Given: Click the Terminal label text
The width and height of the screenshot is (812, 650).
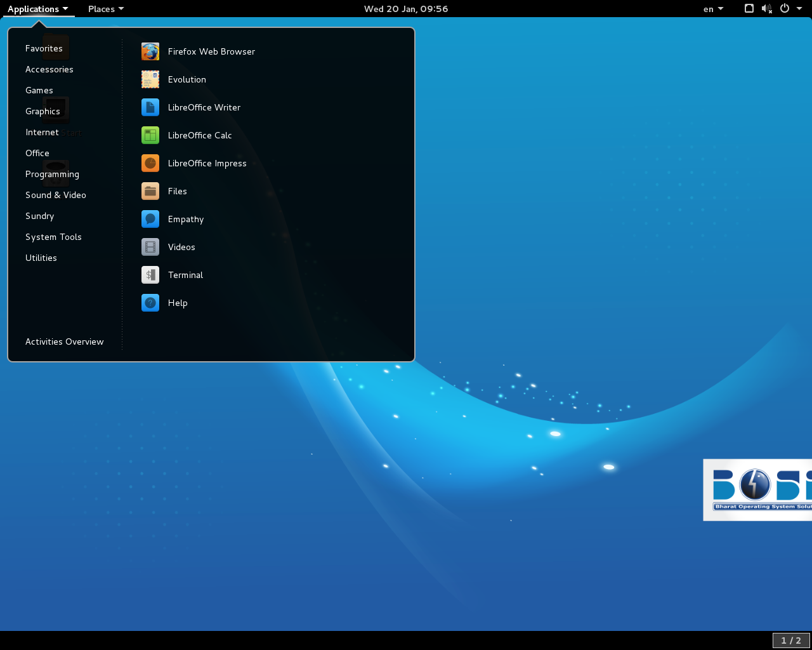Looking at the screenshot, I should click(185, 275).
